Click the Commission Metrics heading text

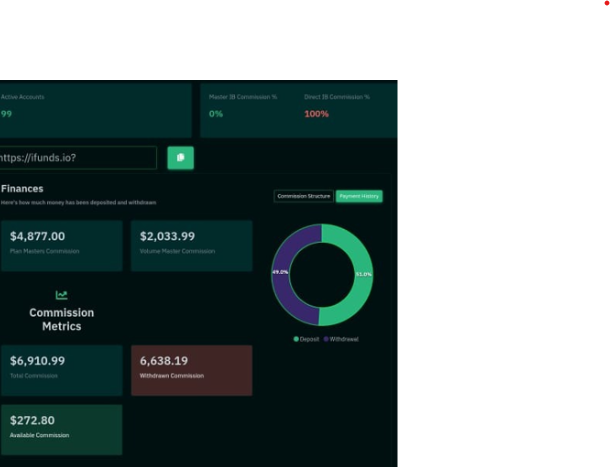coord(61,319)
